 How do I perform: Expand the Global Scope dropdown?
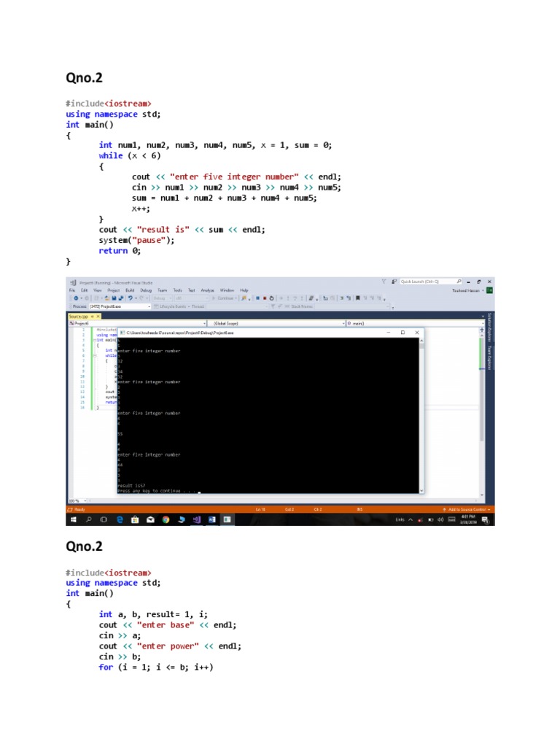click(x=344, y=323)
